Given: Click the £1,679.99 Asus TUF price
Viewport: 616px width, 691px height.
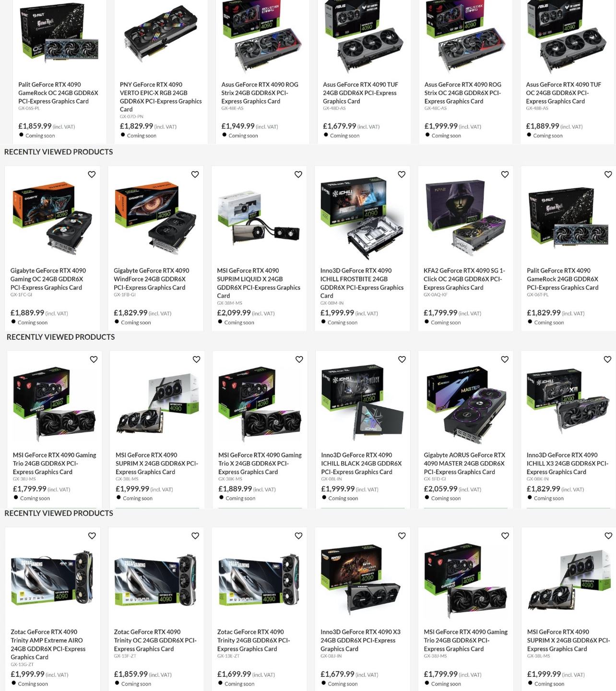Looking at the screenshot, I should pos(340,126).
